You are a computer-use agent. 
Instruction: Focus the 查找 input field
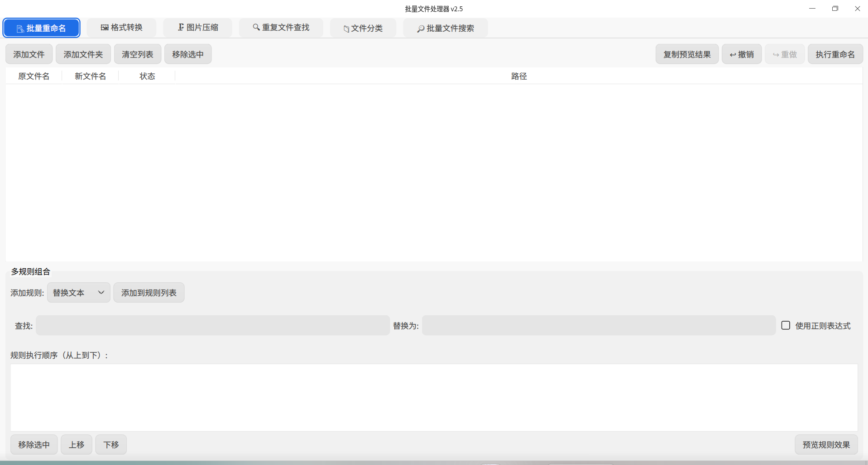[x=213, y=325]
